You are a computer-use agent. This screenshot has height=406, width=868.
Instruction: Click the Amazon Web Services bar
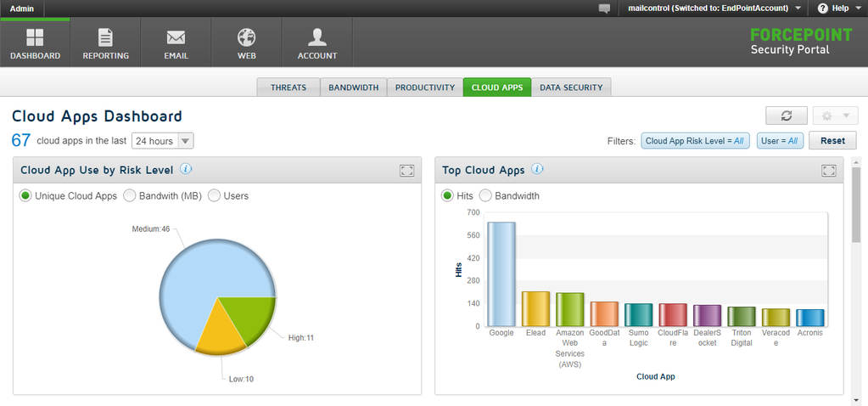click(x=569, y=310)
